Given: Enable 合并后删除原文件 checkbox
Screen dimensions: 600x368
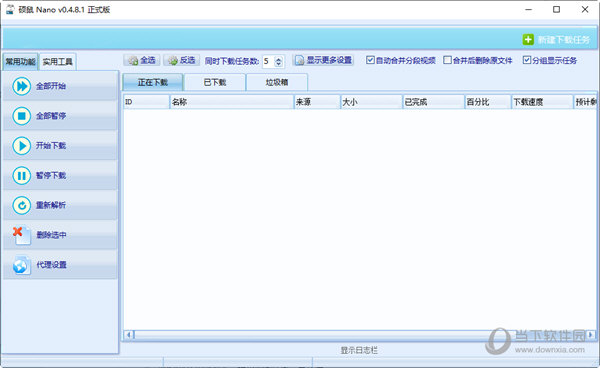Looking at the screenshot, I should pos(447,60).
